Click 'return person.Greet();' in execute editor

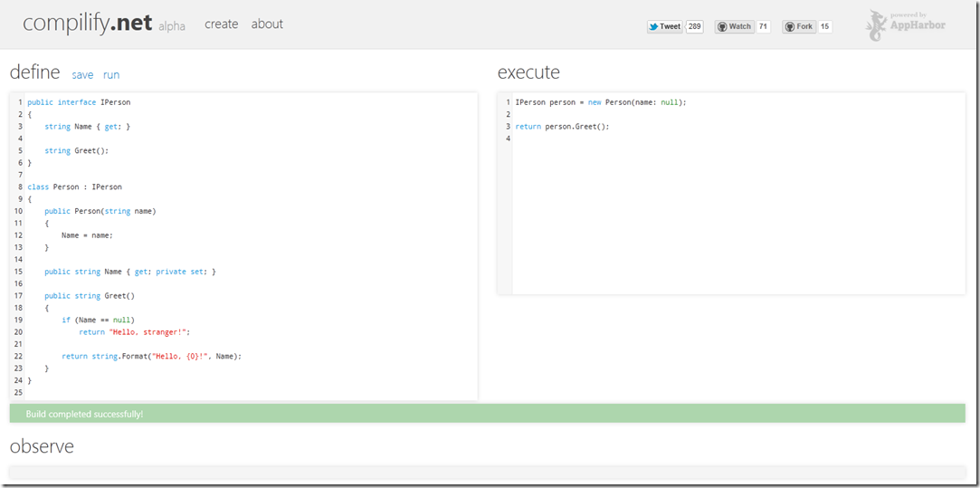pos(562,127)
